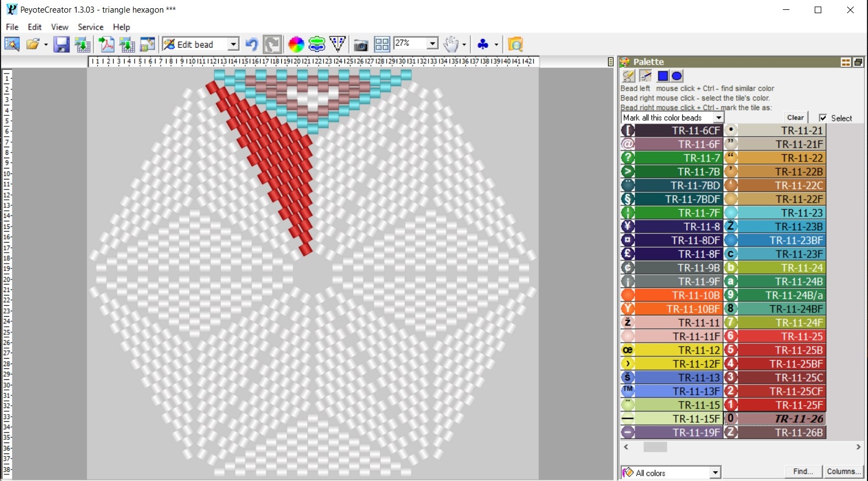This screenshot has width=868, height=481.
Task: Click the four-squares grid view icon
Action: click(382, 44)
